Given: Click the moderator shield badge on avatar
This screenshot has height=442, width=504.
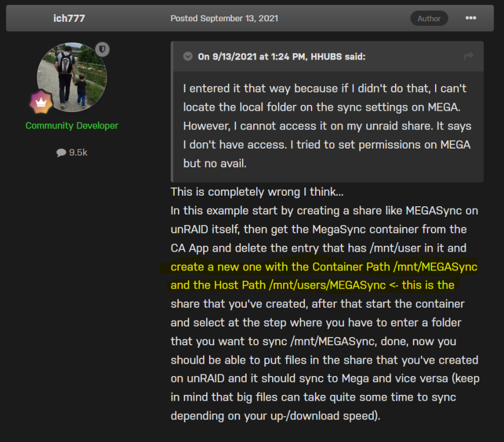Looking at the screenshot, I should (x=102, y=50).
